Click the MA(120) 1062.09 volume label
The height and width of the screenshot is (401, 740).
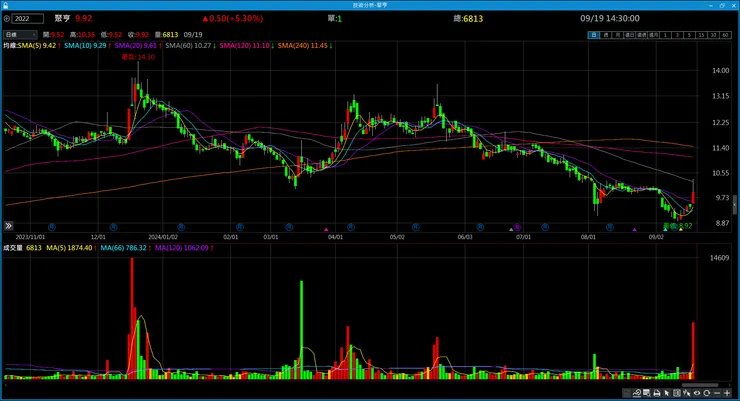click(182, 248)
